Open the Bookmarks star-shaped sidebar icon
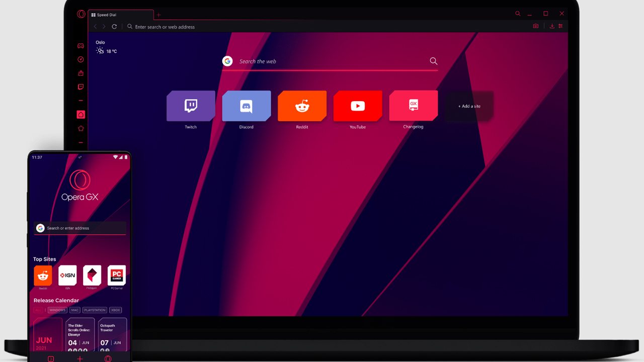This screenshot has height=362, width=644. 80,129
